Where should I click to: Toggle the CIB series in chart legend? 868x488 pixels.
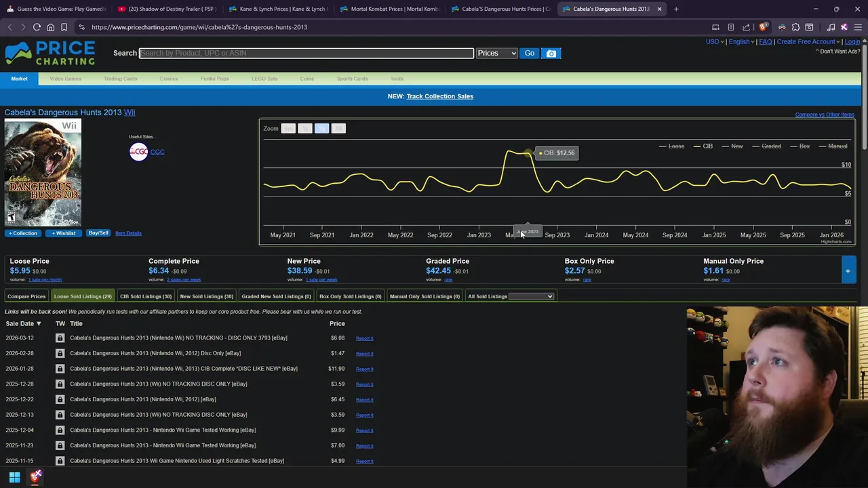point(703,146)
